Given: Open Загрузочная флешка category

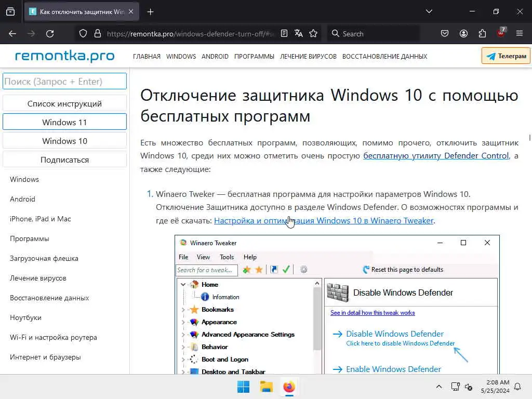Looking at the screenshot, I should coord(44,258).
